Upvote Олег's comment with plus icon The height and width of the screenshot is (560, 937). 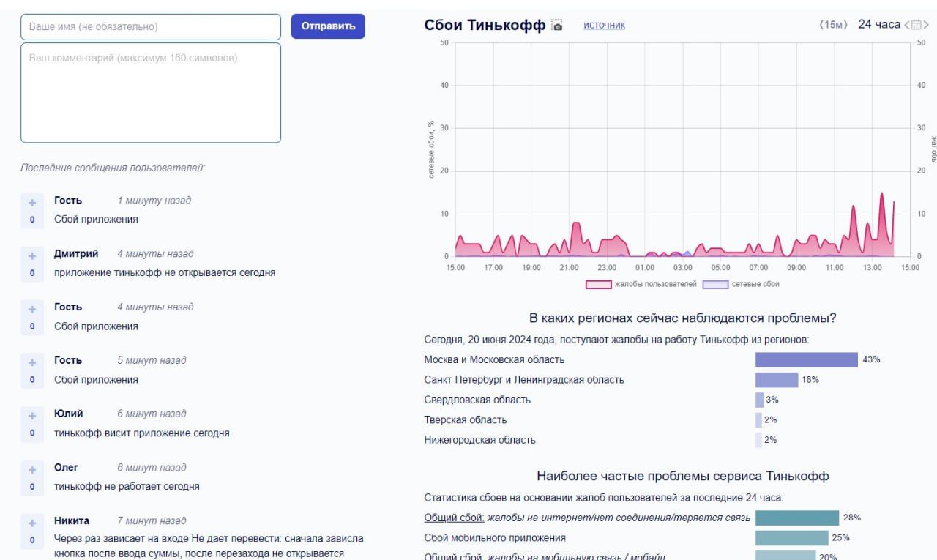(x=32, y=469)
